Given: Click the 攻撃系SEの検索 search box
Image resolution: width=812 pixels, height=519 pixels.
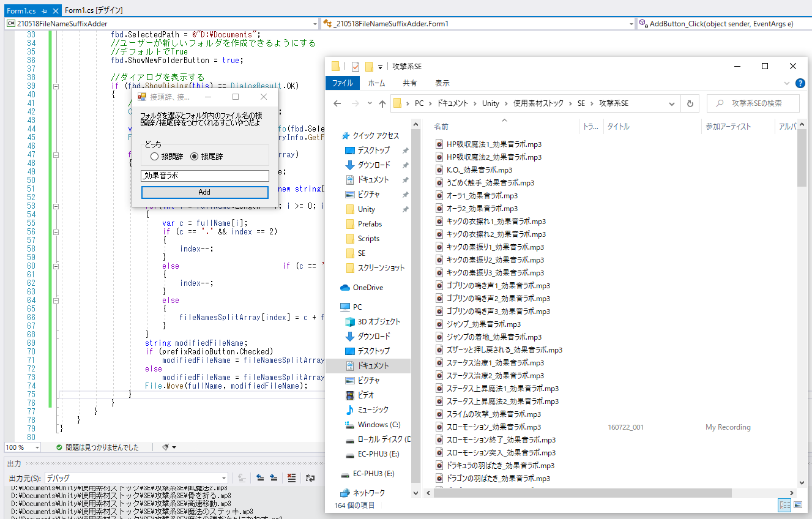Looking at the screenshot, I should click(x=753, y=103).
